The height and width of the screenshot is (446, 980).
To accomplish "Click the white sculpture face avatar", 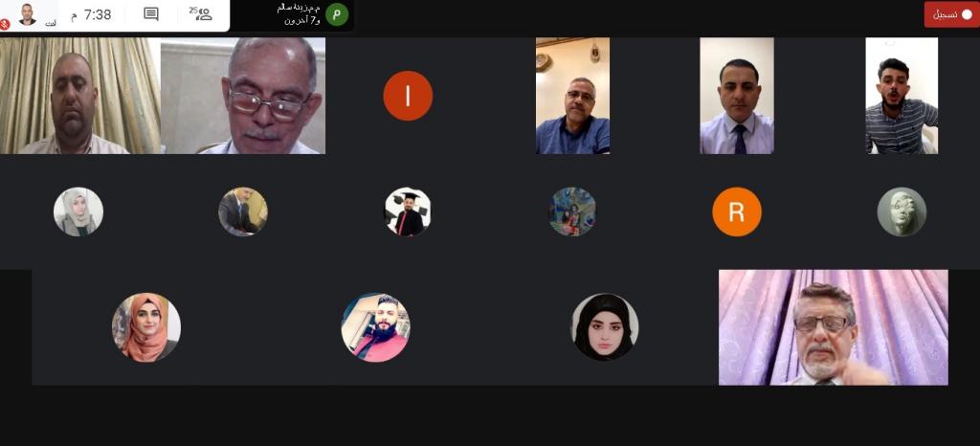I will tap(902, 212).
